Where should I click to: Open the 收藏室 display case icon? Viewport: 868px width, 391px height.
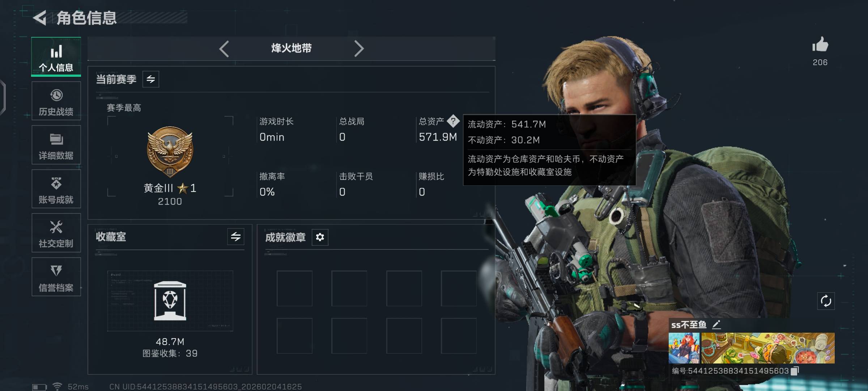170,301
